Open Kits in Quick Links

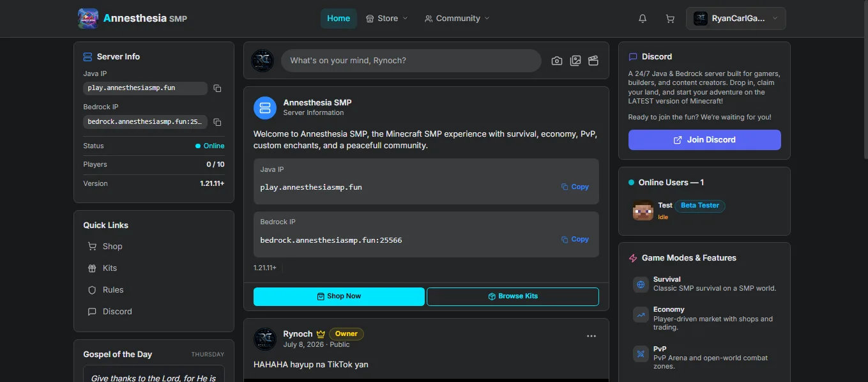click(x=110, y=268)
